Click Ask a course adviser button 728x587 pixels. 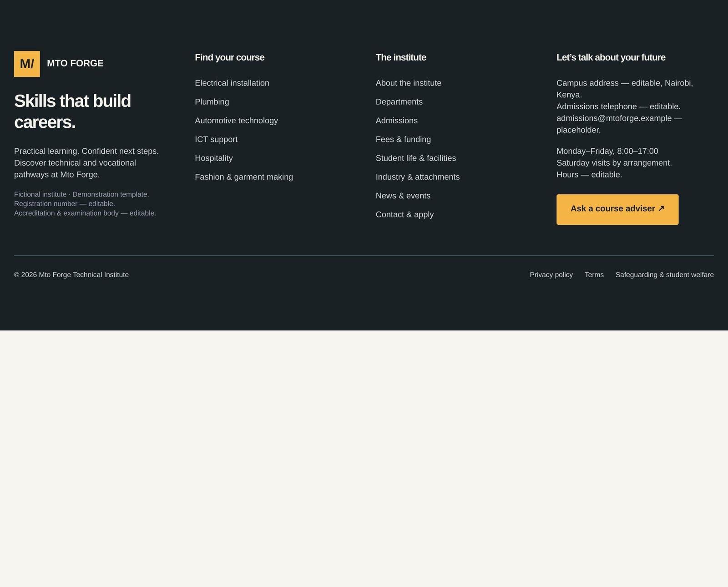tap(617, 209)
